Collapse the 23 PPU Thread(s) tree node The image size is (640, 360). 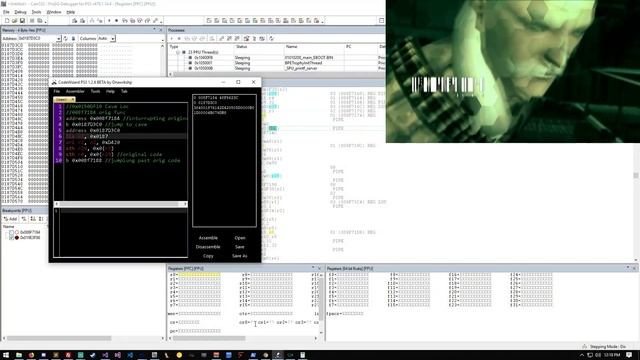[x=178, y=53]
